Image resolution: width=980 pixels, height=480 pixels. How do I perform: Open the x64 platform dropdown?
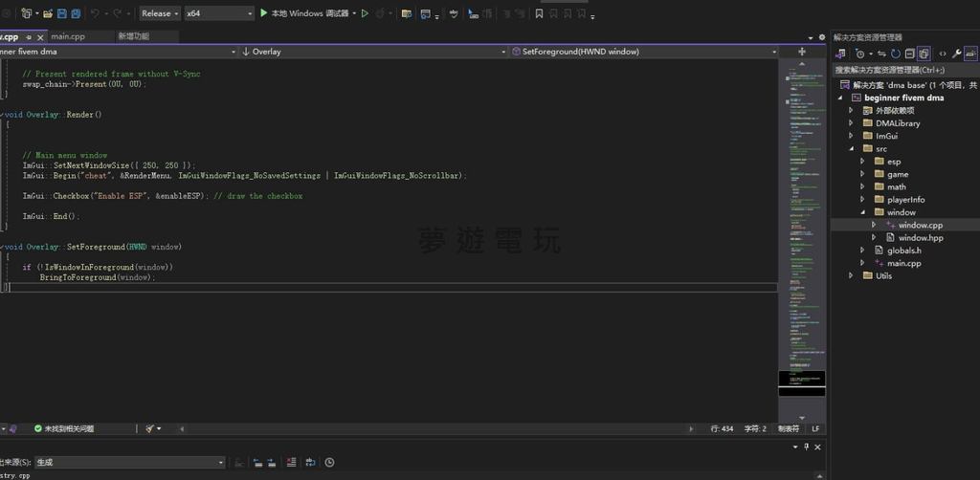(x=219, y=13)
